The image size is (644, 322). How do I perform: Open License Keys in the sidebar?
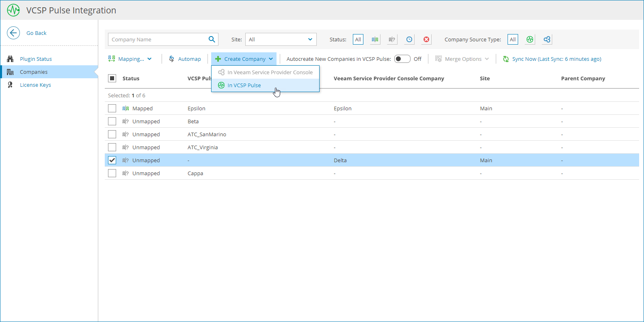pyautogui.click(x=49, y=85)
